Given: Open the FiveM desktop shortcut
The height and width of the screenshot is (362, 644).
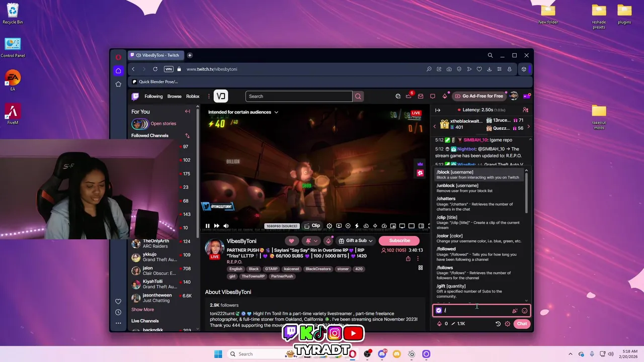Looking at the screenshot, I should click(x=13, y=114).
